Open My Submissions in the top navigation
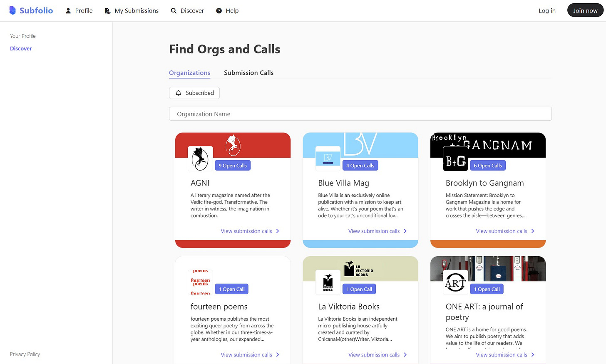 pos(132,11)
